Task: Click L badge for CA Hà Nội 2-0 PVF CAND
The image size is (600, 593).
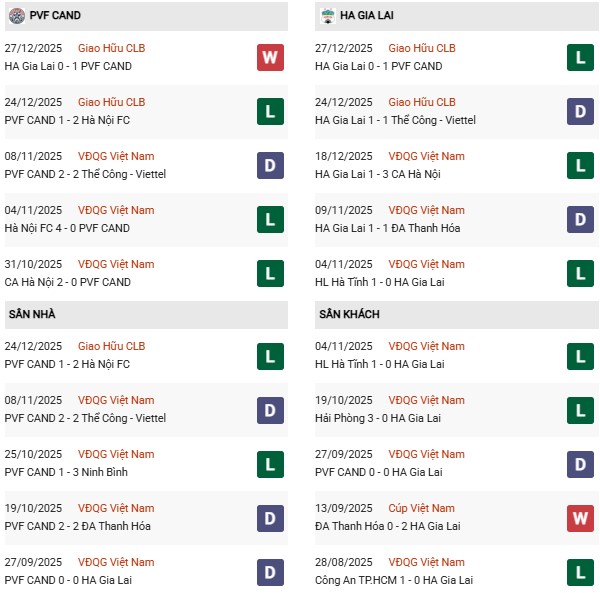Action: click(x=270, y=273)
